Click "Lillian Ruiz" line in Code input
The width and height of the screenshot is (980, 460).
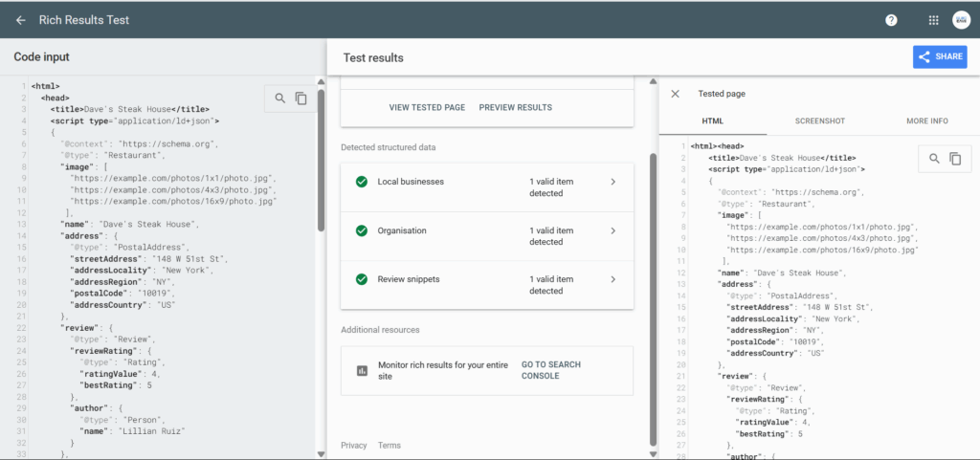pyautogui.click(x=132, y=431)
